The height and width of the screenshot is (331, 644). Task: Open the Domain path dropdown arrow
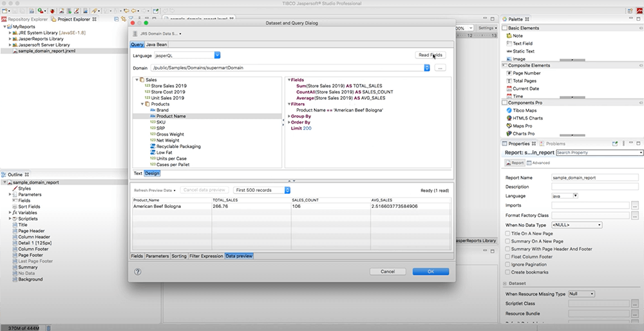click(427, 68)
